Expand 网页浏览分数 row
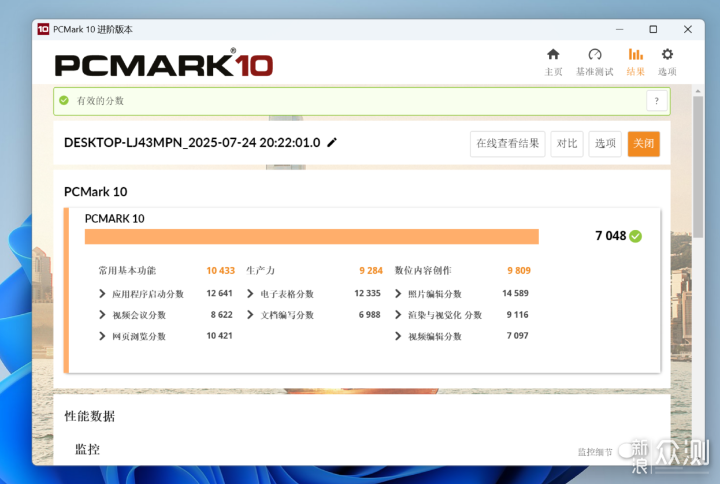The image size is (720, 484). tap(102, 336)
